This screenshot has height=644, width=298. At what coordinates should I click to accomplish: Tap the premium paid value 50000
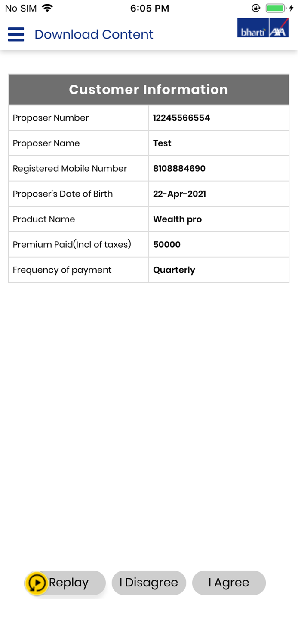point(167,245)
